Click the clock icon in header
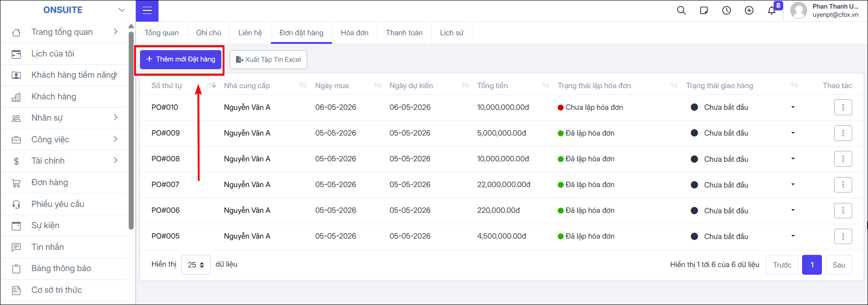Viewport: 868px width, 305px height. point(726,10)
